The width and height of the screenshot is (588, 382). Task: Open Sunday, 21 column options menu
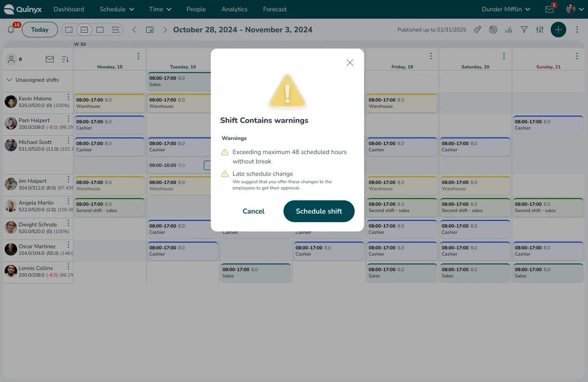tap(577, 56)
